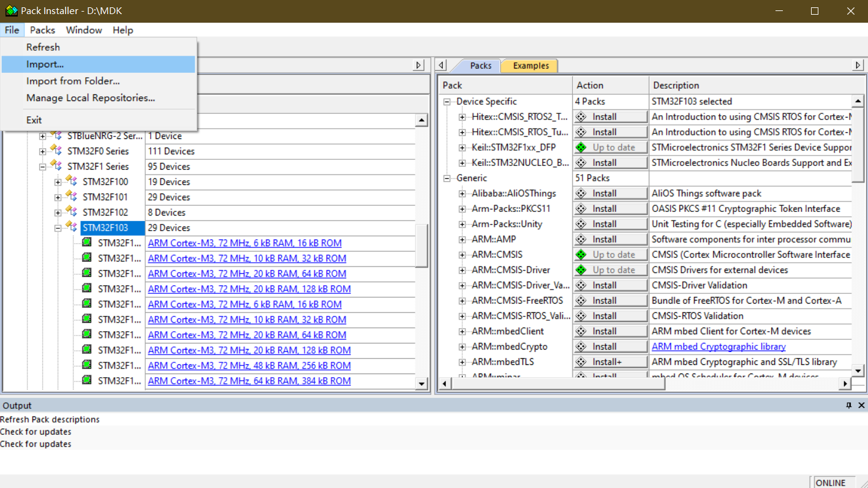Click device tree scrollbar down arrow
Image resolution: width=868 pixels, height=488 pixels.
pos(421,384)
